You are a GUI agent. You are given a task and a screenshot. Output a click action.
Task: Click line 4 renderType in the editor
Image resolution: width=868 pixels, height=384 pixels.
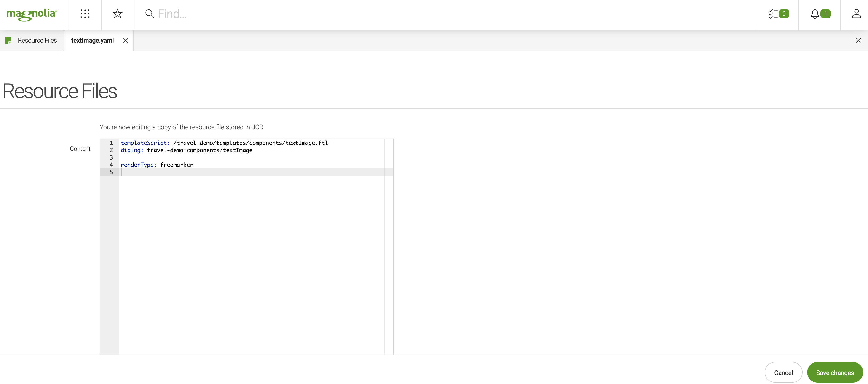tap(157, 165)
